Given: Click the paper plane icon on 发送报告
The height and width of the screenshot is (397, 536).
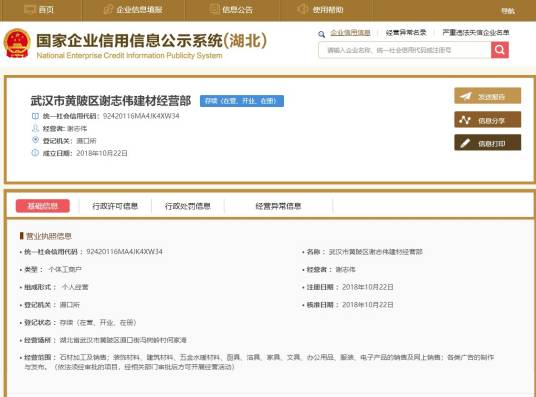Looking at the screenshot, I should click(x=465, y=96).
